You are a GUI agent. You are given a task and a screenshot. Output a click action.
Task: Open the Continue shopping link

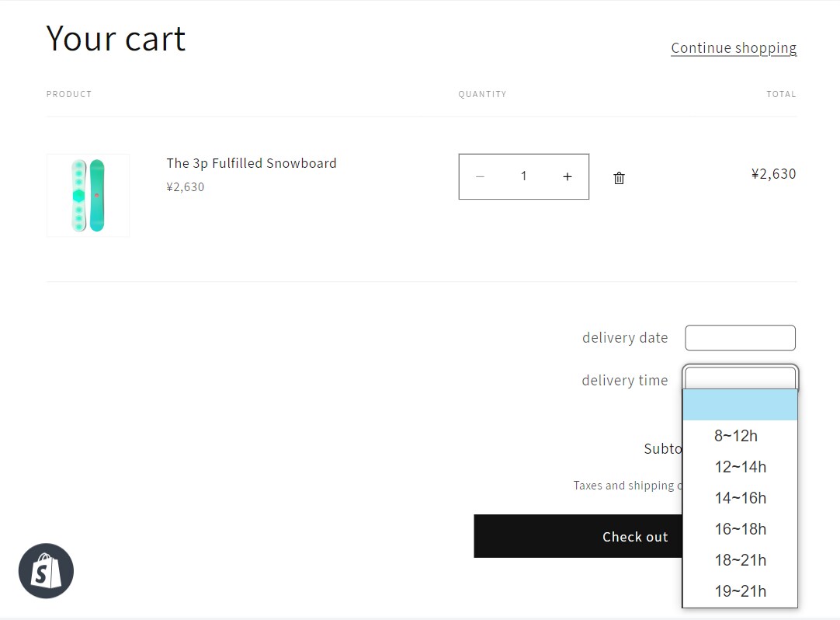pos(734,48)
